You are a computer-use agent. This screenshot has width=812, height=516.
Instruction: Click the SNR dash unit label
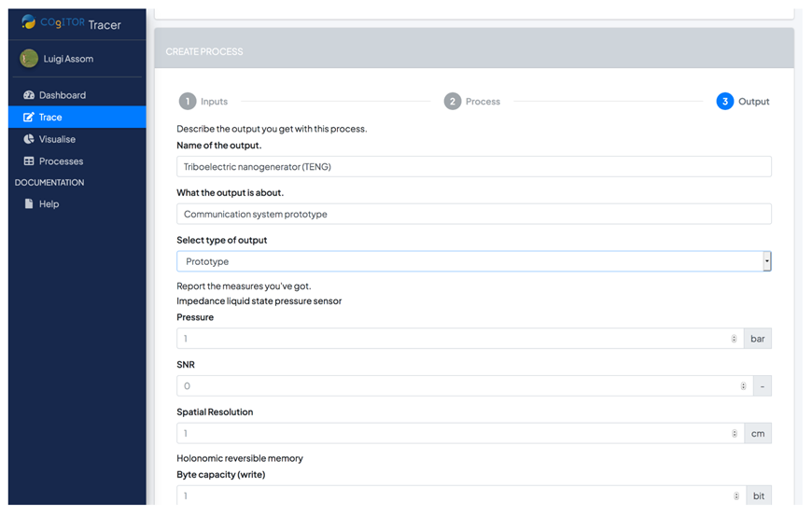[x=763, y=386]
